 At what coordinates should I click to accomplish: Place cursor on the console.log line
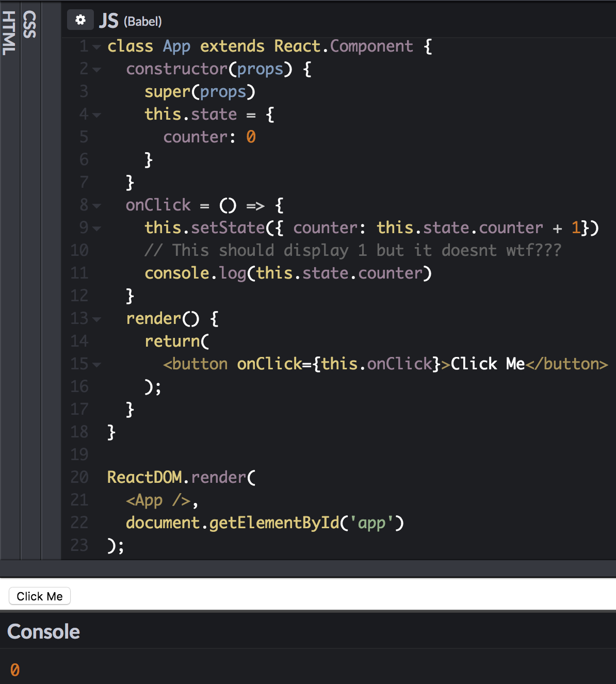coord(288,273)
